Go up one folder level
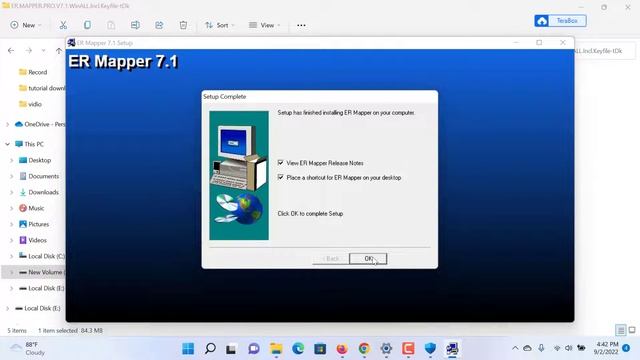Screen dimensions: 640x360 (x=59, y=51)
